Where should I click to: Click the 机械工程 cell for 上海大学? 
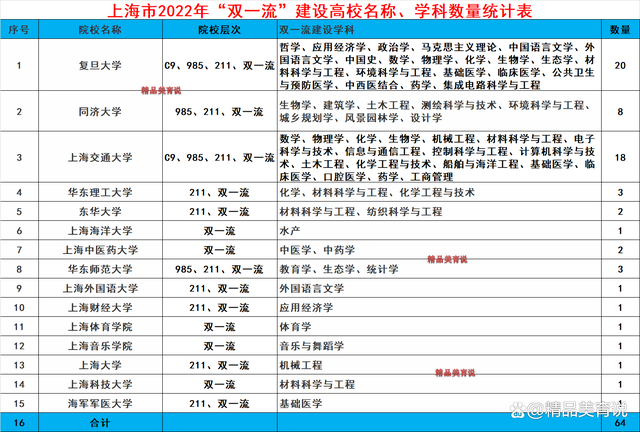tap(439, 365)
